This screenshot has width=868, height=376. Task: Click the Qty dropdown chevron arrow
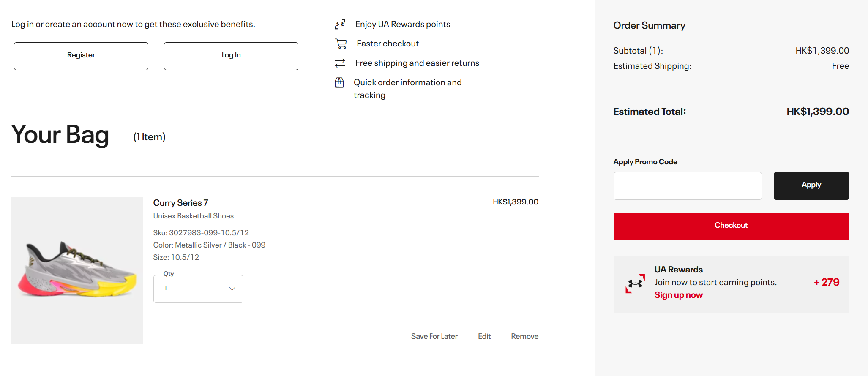click(232, 289)
